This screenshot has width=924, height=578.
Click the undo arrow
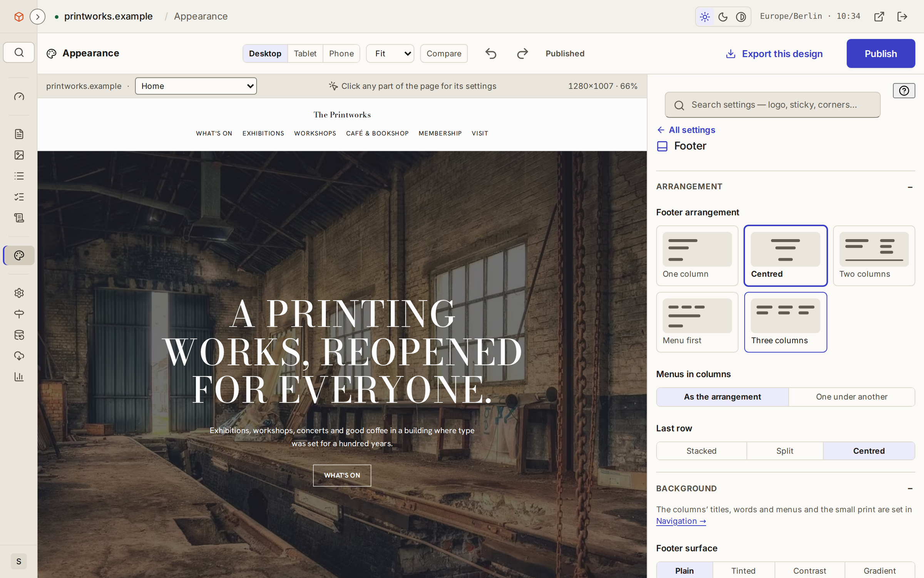[491, 54]
